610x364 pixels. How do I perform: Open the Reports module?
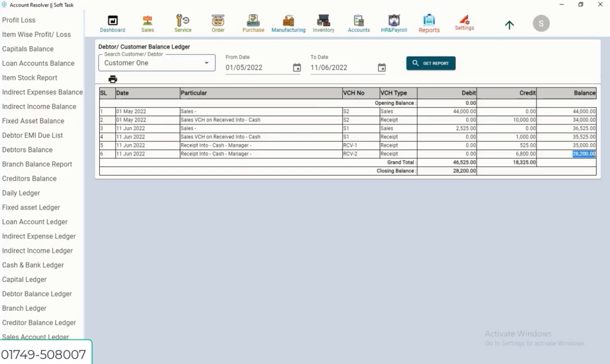(x=429, y=23)
